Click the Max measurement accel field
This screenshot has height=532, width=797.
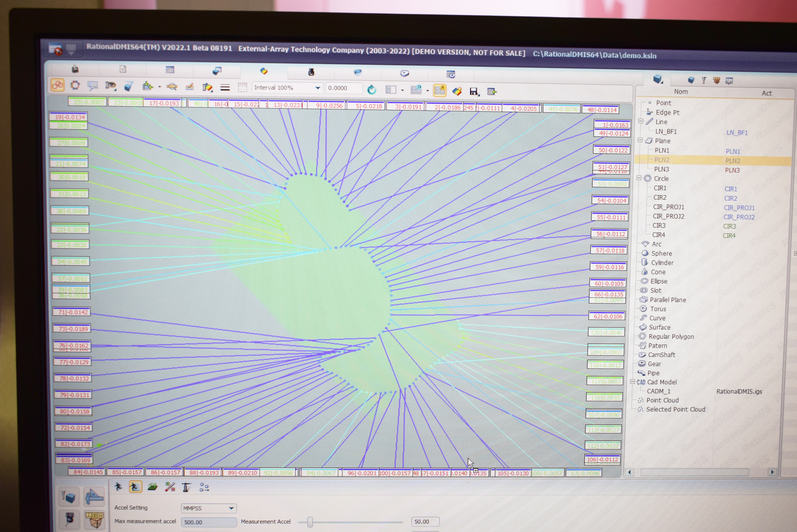click(208, 522)
